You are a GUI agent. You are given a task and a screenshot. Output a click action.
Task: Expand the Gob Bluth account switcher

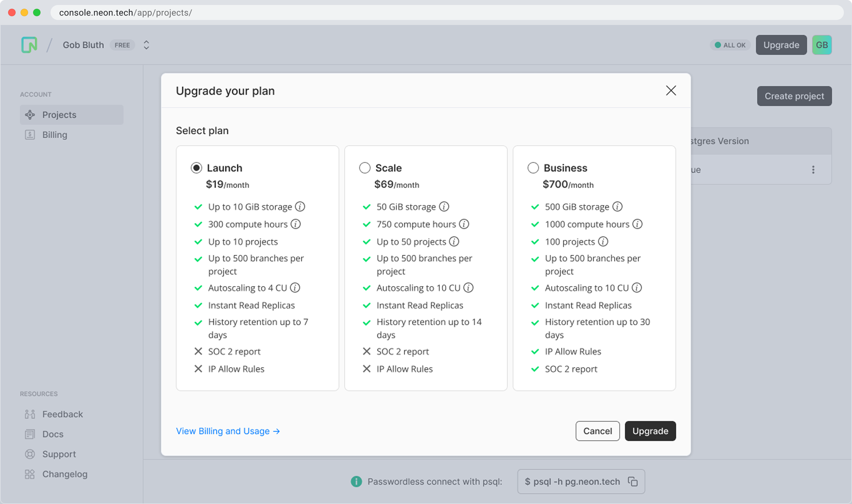(146, 45)
